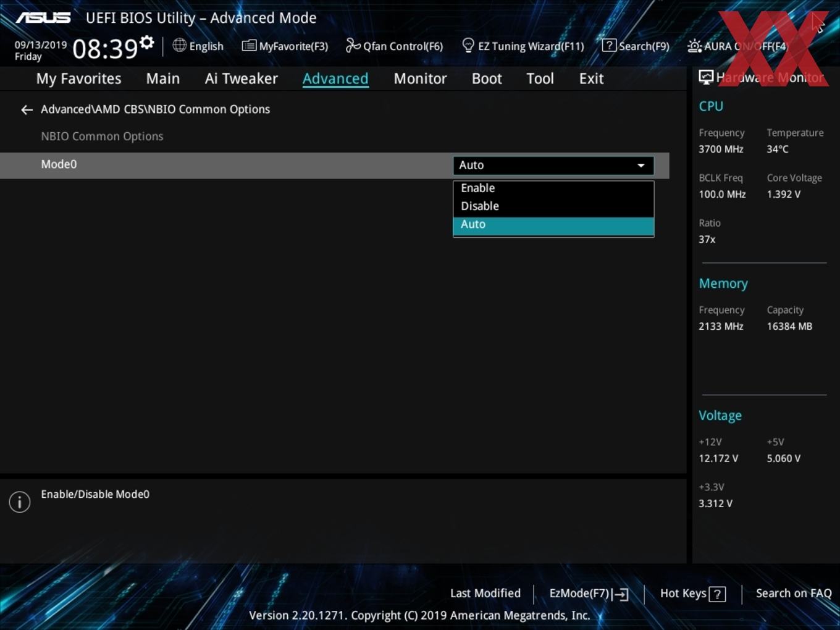Select Disable in Mode0 list
840x630 pixels.
tap(553, 206)
